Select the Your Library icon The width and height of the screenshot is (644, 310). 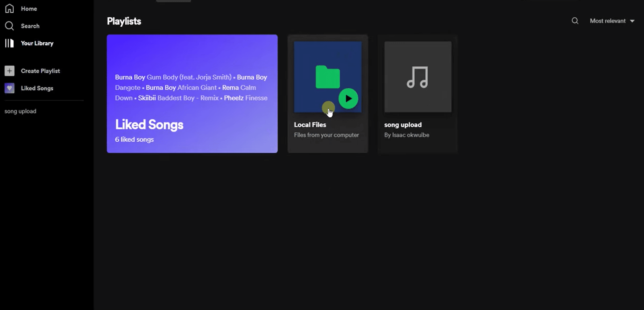(9, 43)
